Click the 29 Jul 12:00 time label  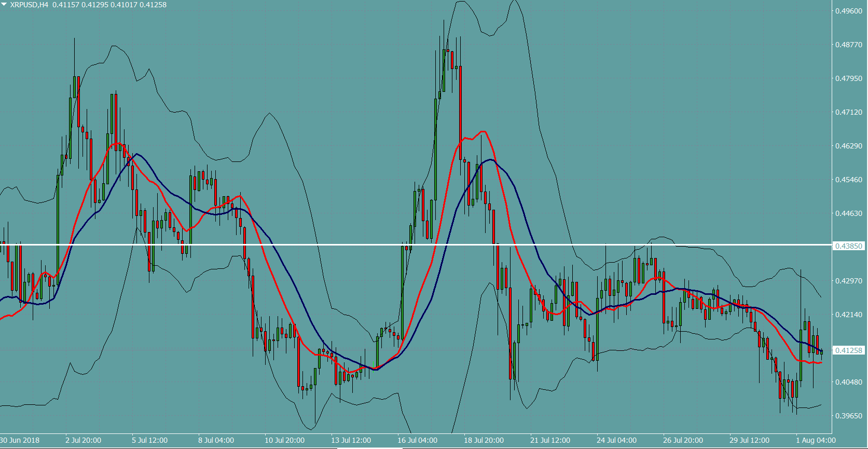point(750,440)
